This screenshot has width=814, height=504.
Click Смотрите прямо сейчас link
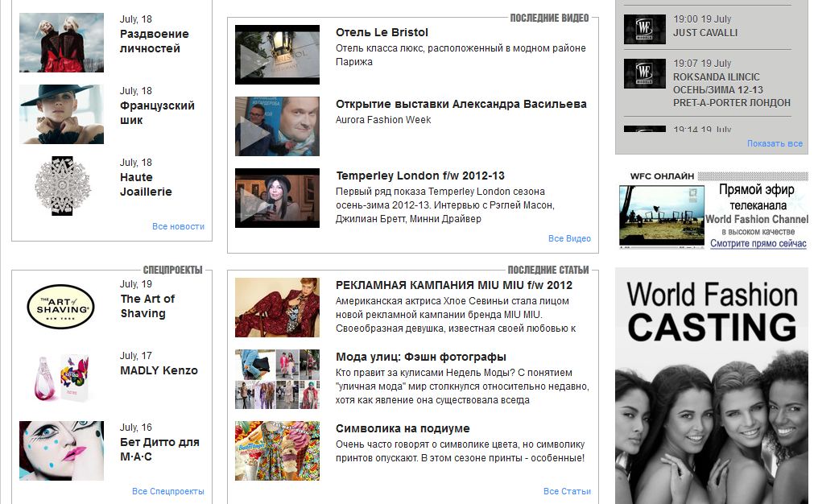click(758, 243)
